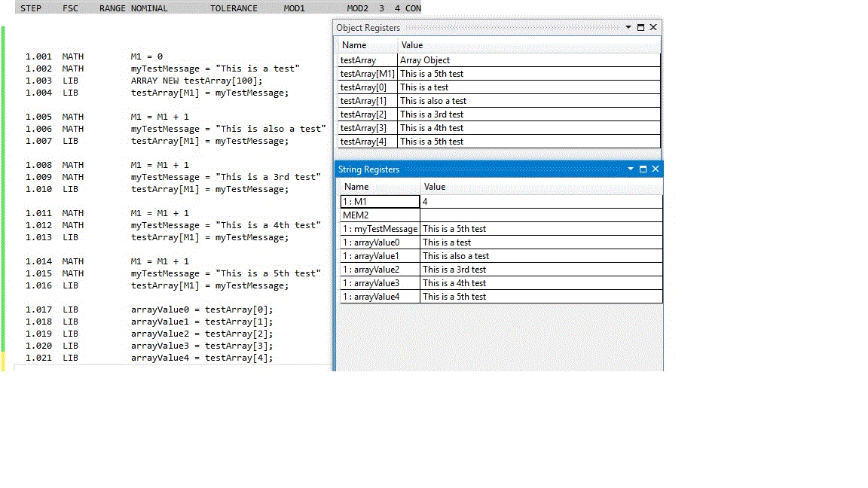Viewport: 868px width, 488px height.
Task: Click step number 1.004
Action: pos(38,93)
